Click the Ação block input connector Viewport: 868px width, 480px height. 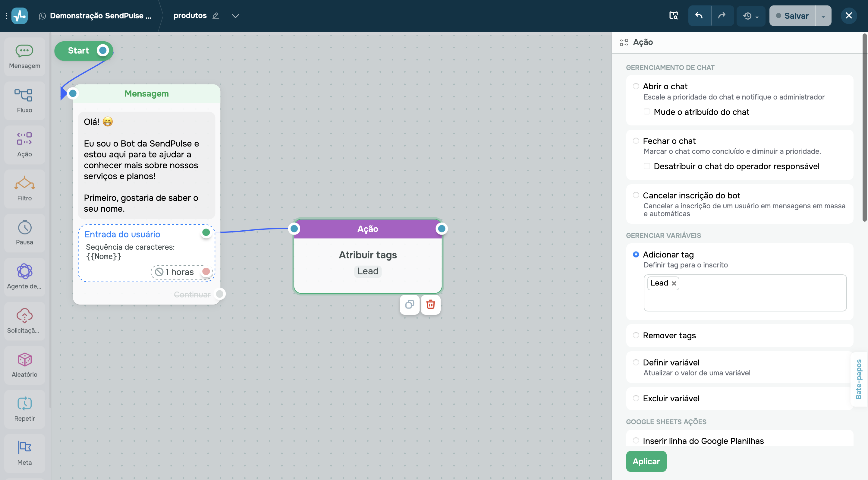(x=294, y=229)
